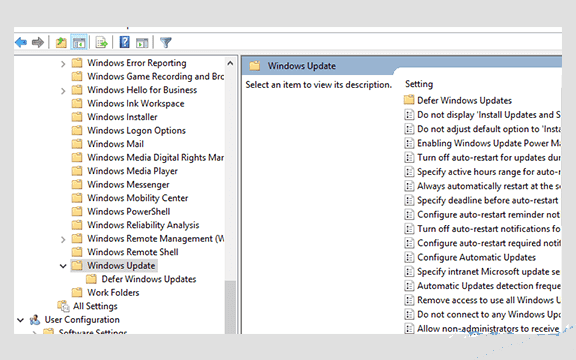Image resolution: width=576 pixels, height=360 pixels.
Task: Click the Export List toolbar icon
Action: point(101,43)
